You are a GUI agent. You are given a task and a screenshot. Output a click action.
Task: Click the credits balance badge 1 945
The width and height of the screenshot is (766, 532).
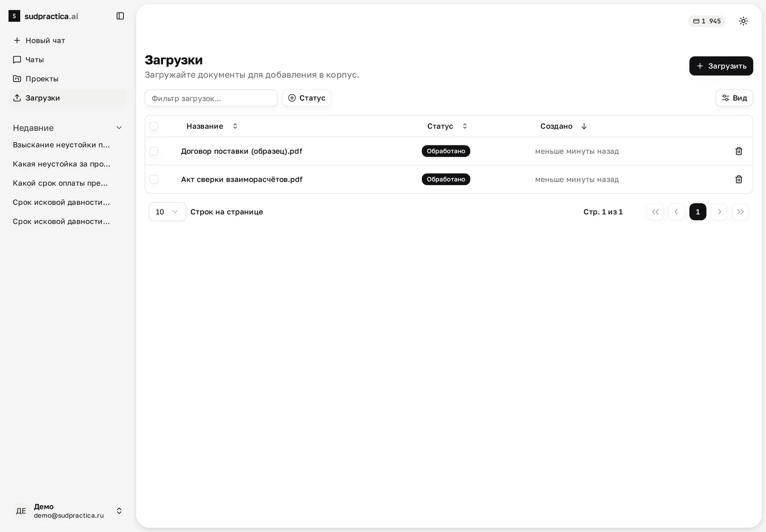[707, 21]
